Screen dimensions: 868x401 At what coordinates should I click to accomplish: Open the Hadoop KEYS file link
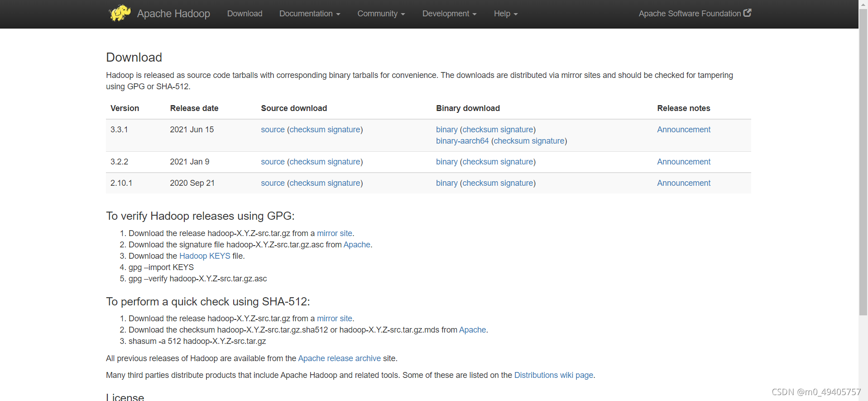coord(205,256)
